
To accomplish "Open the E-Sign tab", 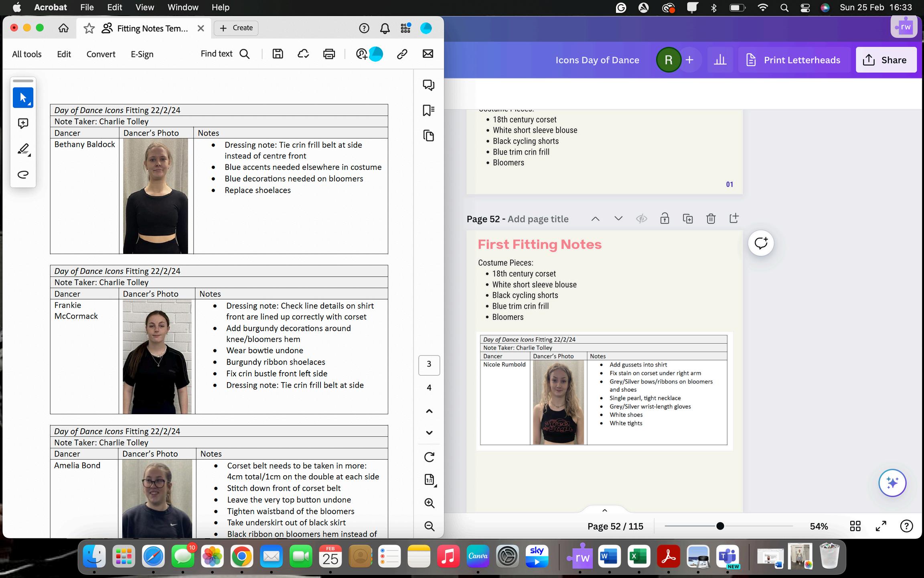I will [x=142, y=54].
